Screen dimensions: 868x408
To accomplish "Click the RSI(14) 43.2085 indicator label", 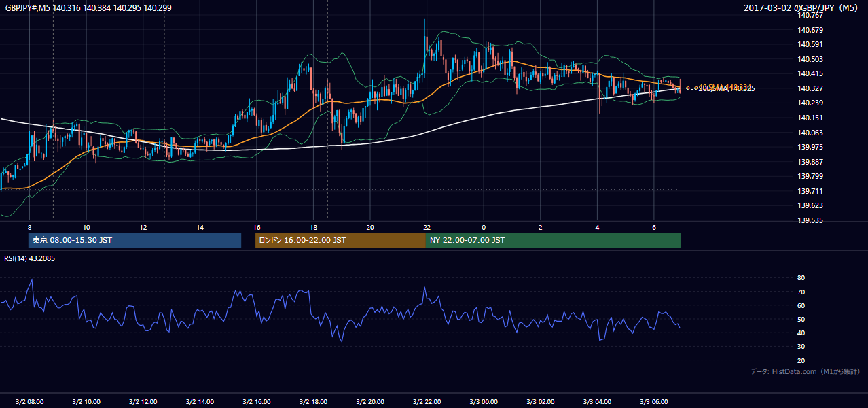I will point(30,258).
